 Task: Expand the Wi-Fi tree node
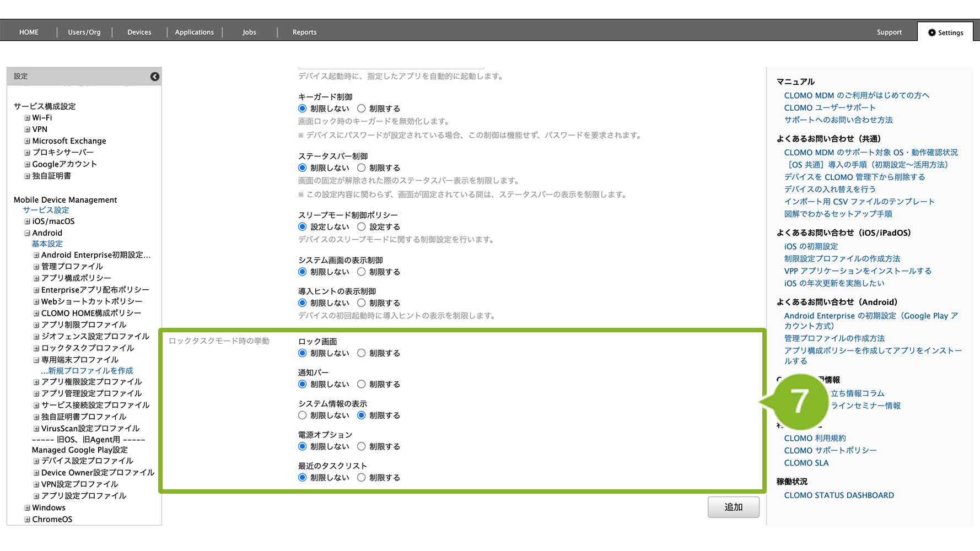point(27,118)
